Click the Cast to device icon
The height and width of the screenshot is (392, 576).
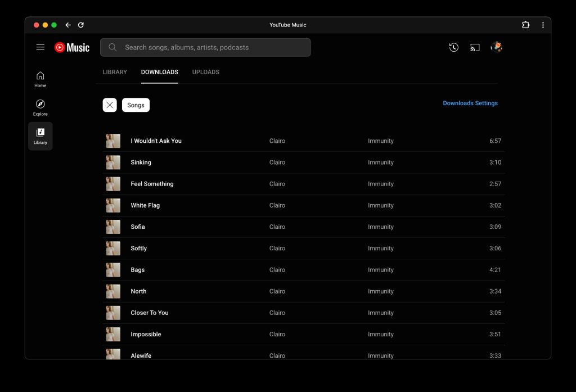click(x=475, y=47)
